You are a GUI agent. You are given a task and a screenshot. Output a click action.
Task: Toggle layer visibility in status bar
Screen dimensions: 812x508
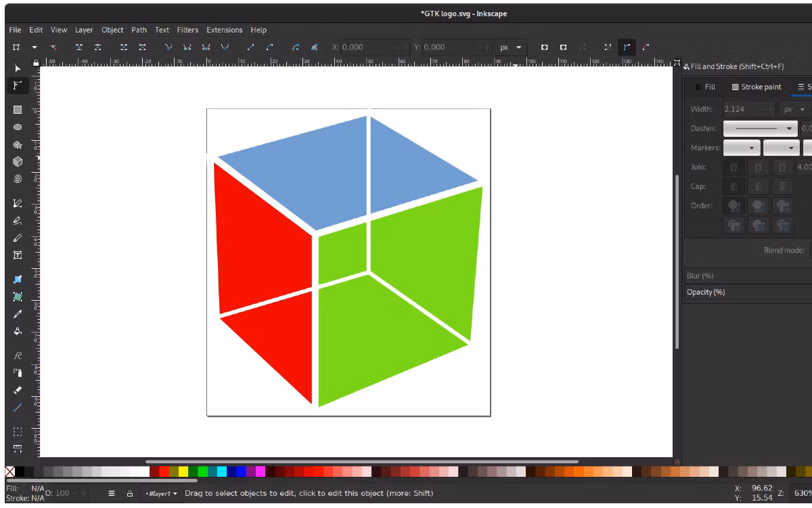[112, 494]
